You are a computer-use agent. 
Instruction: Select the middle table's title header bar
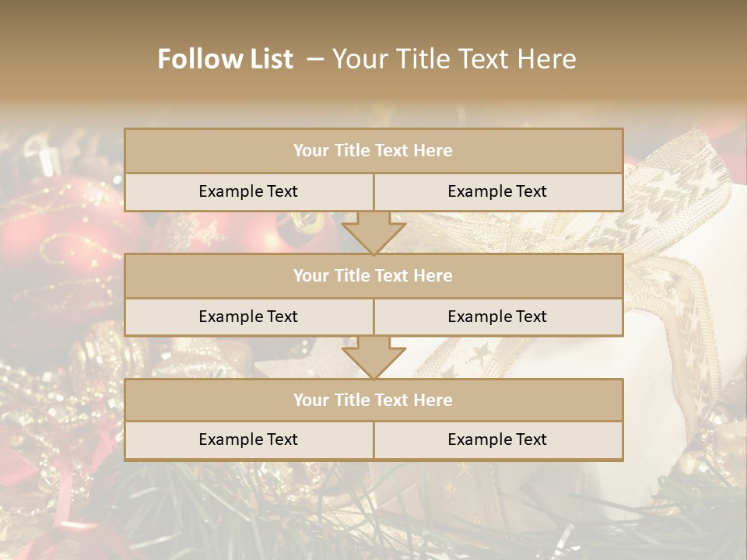(x=373, y=275)
